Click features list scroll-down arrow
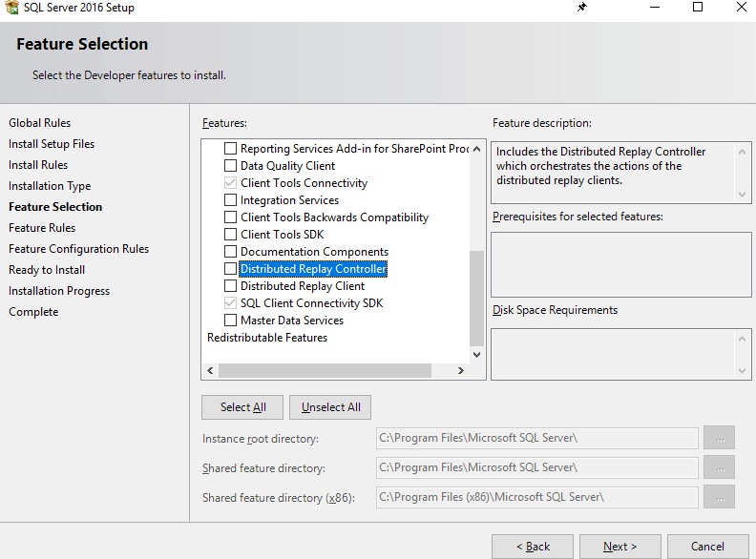This screenshot has width=756, height=559. 477,355
